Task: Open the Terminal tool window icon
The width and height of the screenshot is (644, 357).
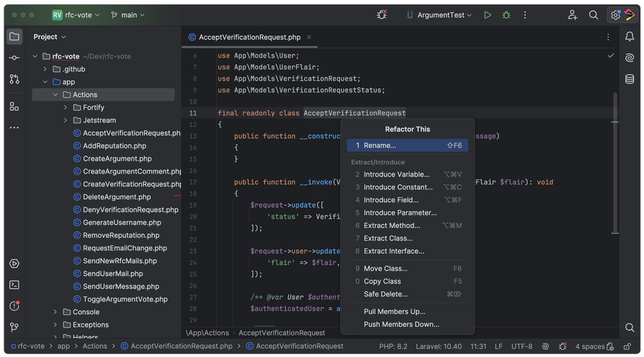Action: 14,285
